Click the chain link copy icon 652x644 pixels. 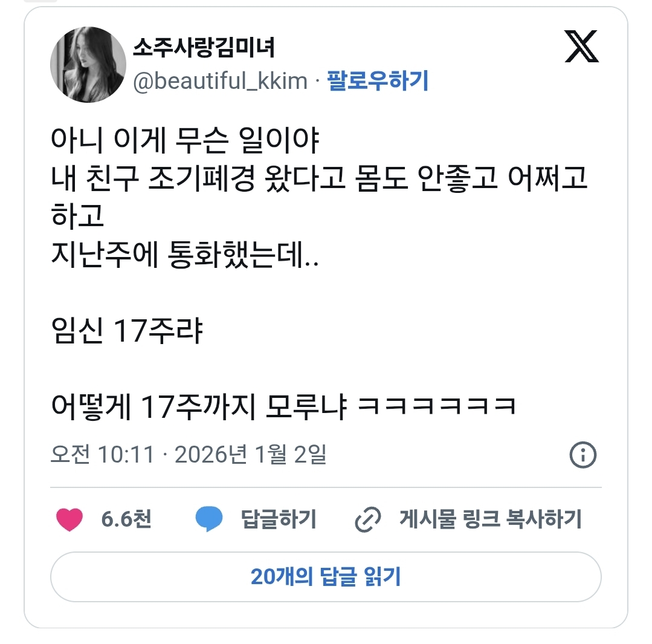[367, 519]
